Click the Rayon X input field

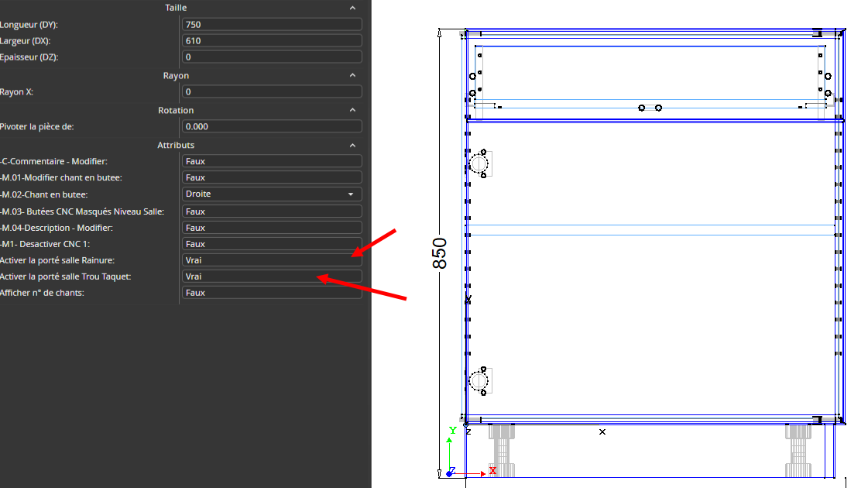click(272, 92)
